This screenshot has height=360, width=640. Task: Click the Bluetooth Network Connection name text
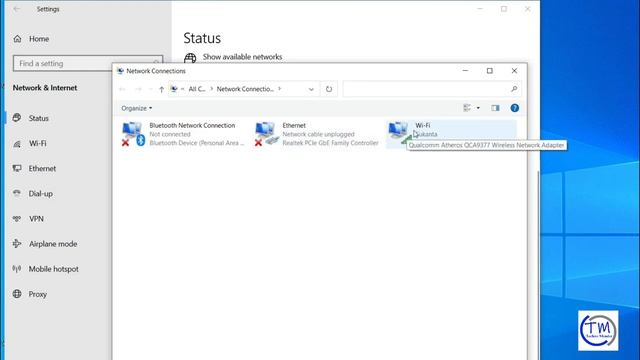click(x=192, y=125)
